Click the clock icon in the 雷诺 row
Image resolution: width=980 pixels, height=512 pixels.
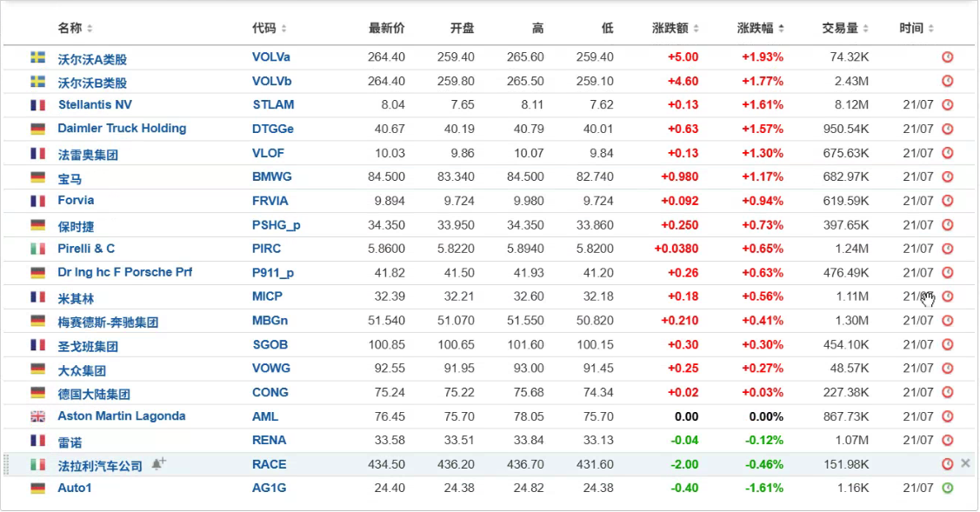(948, 441)
